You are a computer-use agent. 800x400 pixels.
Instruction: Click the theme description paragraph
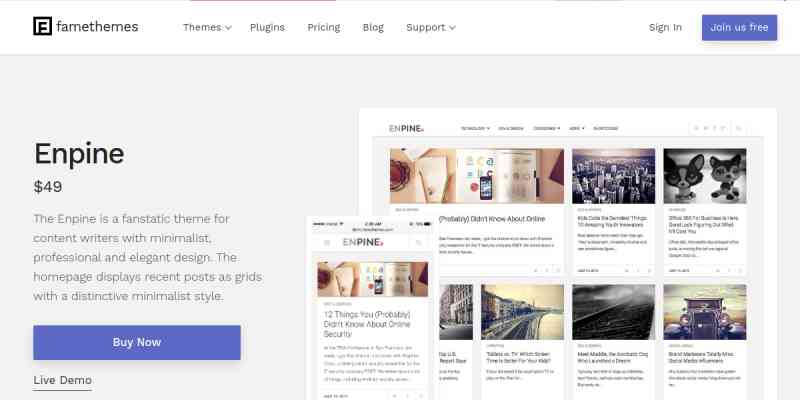(147, 257)
